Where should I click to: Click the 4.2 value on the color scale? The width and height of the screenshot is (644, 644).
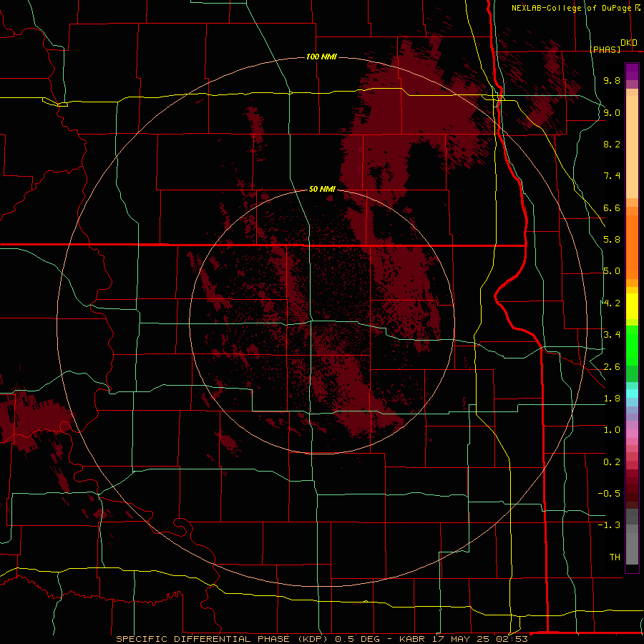tap(612, 303)
